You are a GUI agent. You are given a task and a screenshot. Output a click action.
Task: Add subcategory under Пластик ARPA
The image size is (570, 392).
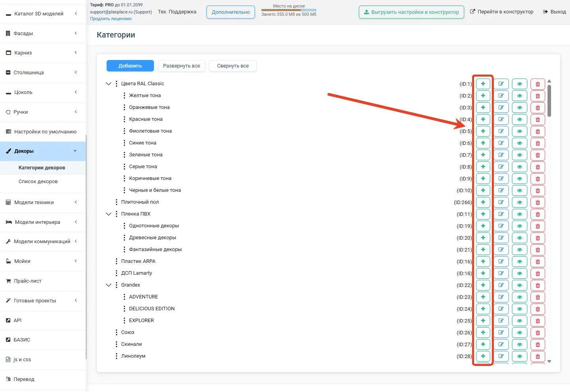coord(483,261)
